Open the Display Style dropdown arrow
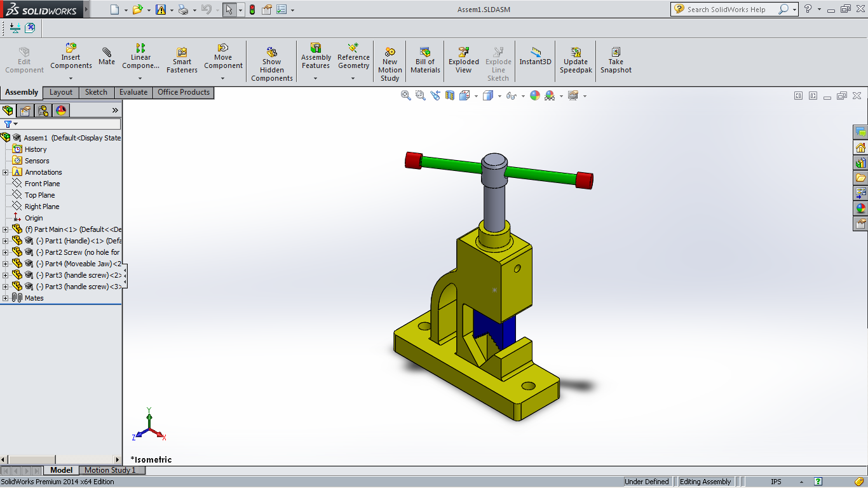 [499, 96]
